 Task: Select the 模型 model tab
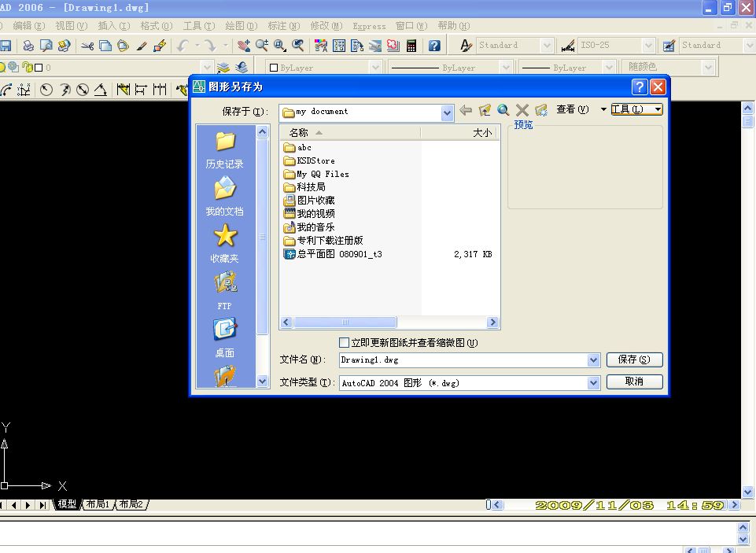(67, 504)
